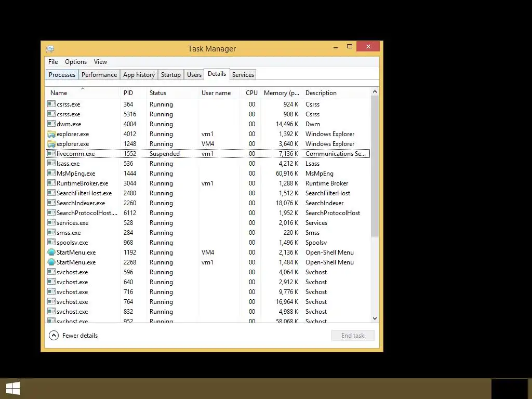Collapse view with Fewer details arrow icon
Viewport: 532px width, 399px height.
coord(54,335)
